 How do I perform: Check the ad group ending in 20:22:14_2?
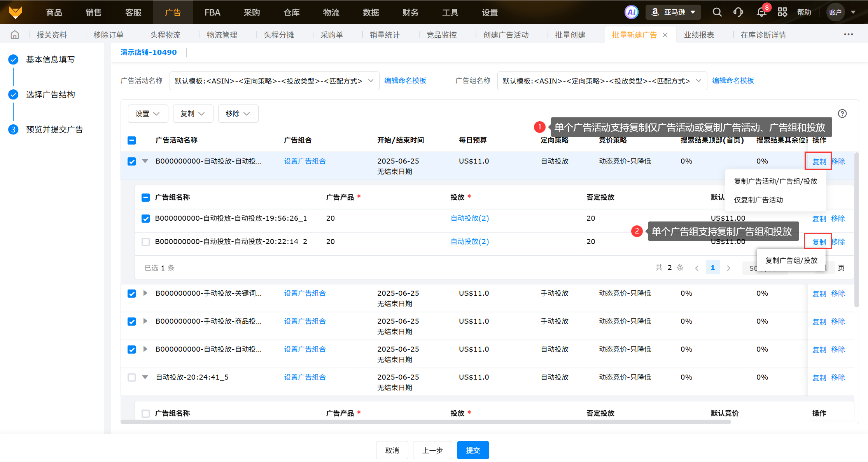(146, 242)
